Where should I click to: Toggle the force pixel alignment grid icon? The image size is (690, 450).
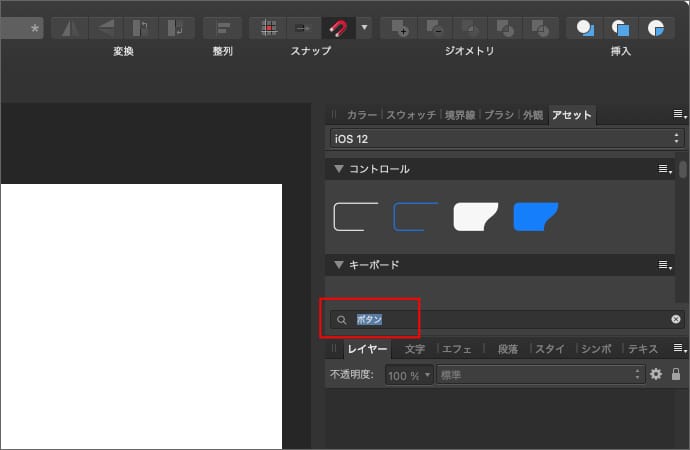[268, 27]
